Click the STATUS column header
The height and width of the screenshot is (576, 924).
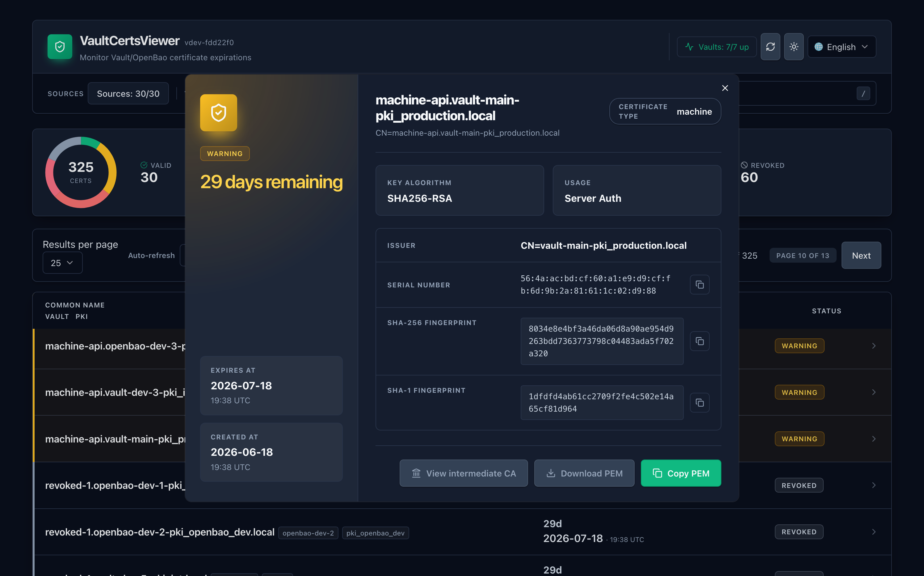[x=826, y=311]
